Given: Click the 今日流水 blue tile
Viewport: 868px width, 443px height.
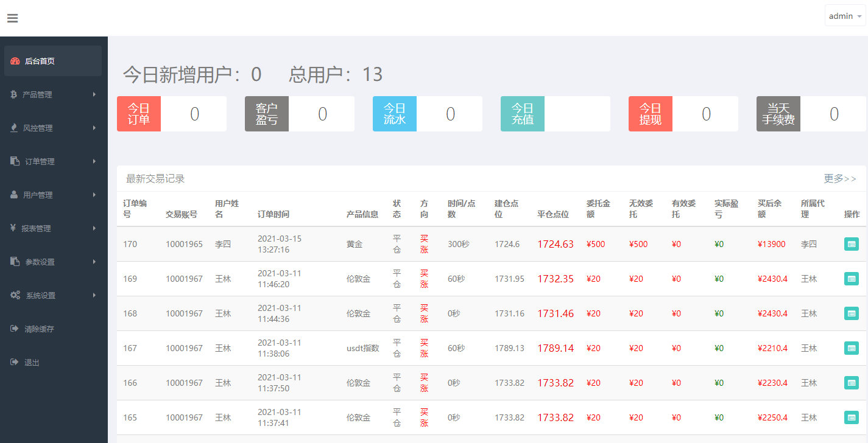Looking at the screenshot, I should coord(395,114).
